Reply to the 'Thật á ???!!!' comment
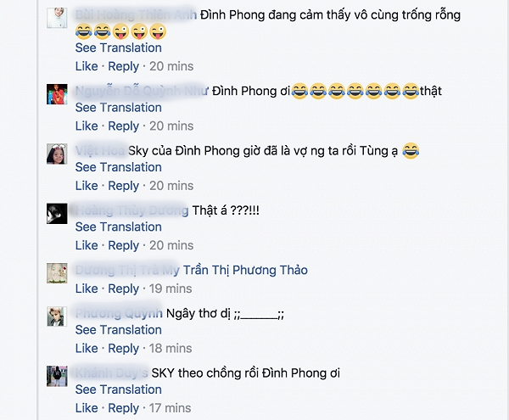This screenshot has width=509, height=420. click(123, 246)
